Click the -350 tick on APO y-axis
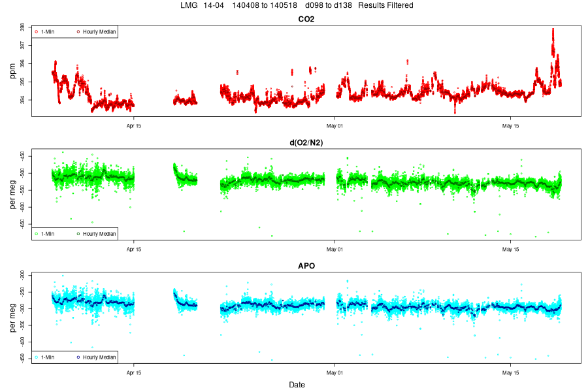Screen dimensions: 588x392 pyautogui.click(x=22, y=325)
